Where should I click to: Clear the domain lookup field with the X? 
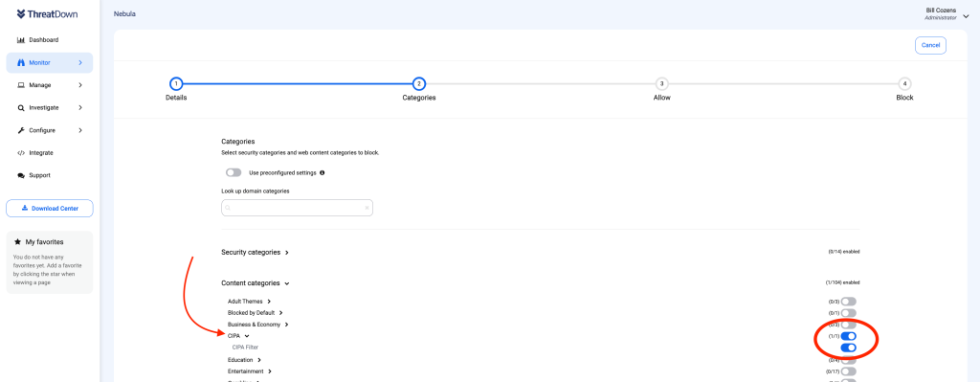(x=367, y=208)
